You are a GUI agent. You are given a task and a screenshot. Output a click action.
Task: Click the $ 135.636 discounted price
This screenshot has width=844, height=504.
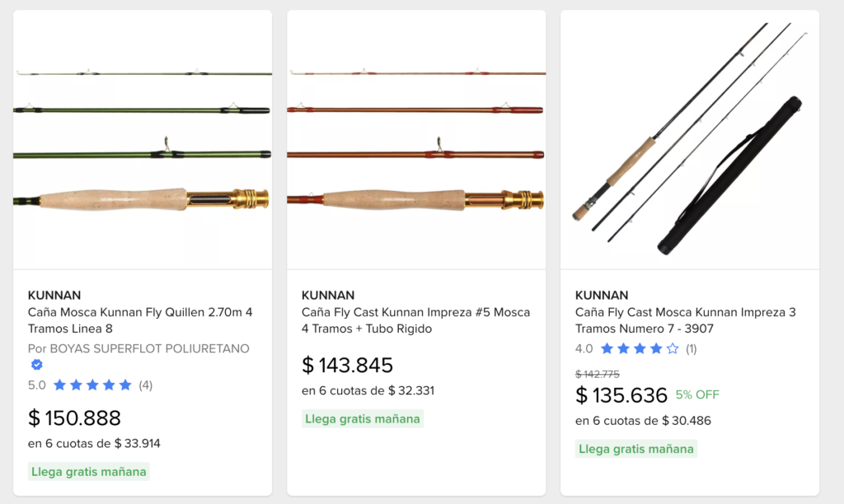621,395
